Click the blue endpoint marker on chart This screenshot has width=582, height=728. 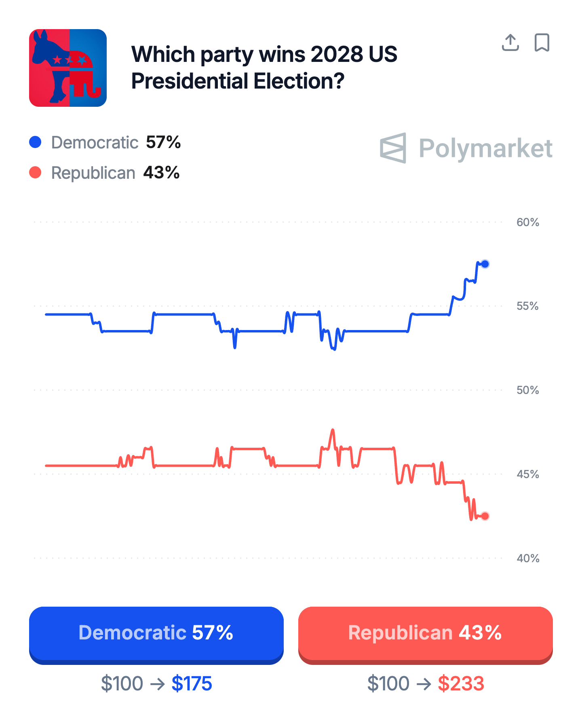click(485, 264)
